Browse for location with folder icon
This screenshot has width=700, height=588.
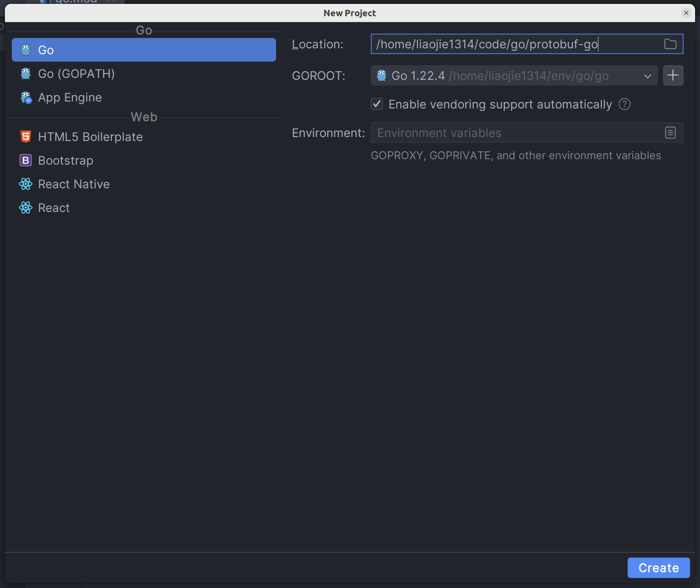click(x=670, y=44)
